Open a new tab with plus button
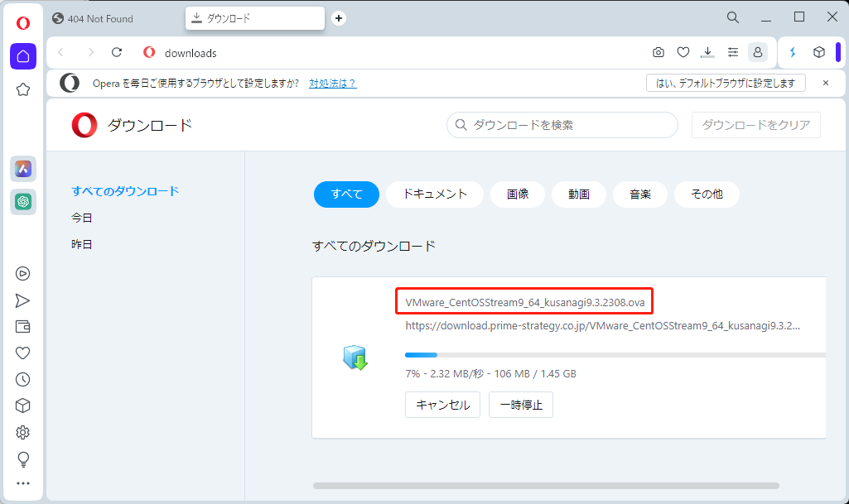This screenshot has height=504, width=849. click(339, 18)
